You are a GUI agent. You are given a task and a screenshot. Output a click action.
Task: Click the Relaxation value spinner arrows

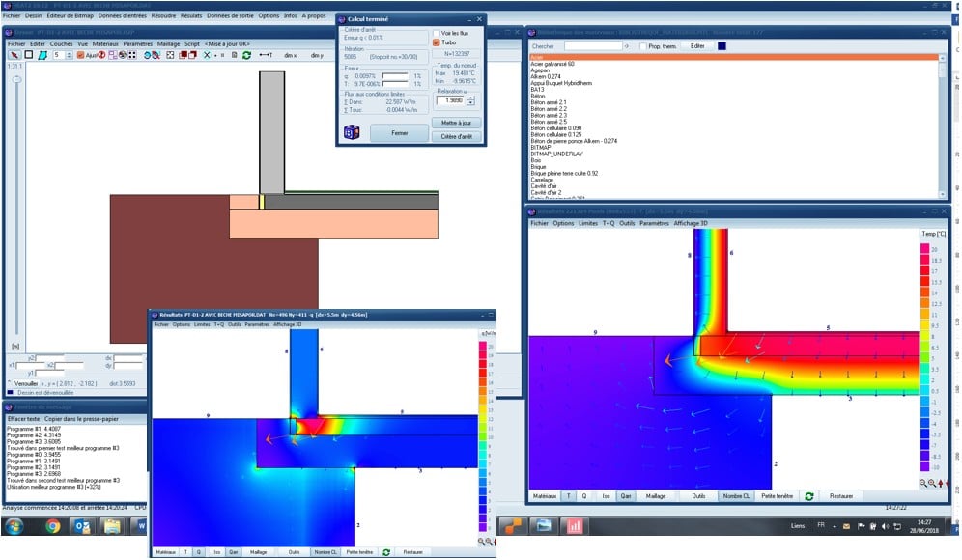pyautogui.click(x=470, y=99)
